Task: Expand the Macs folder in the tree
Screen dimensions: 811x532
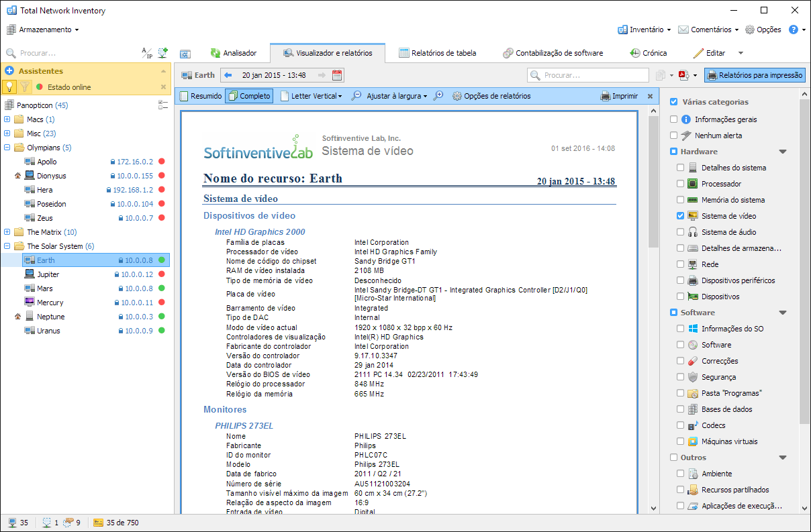Action: 7,119
